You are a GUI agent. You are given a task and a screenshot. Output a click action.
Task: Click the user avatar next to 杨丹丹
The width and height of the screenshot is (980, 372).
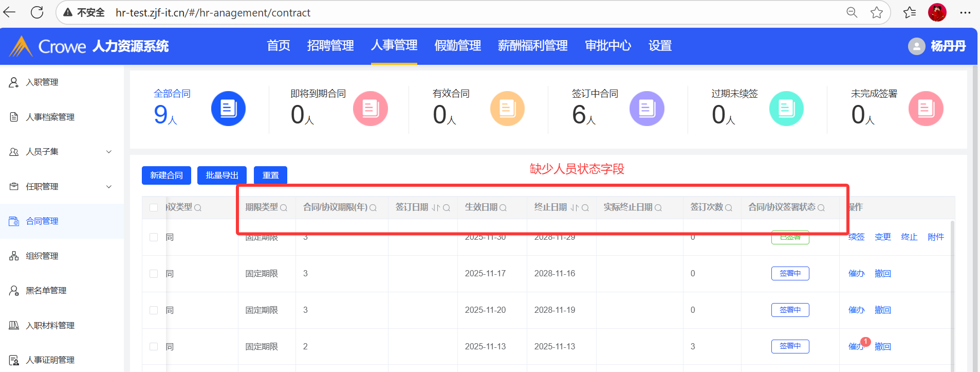[916, 46]
